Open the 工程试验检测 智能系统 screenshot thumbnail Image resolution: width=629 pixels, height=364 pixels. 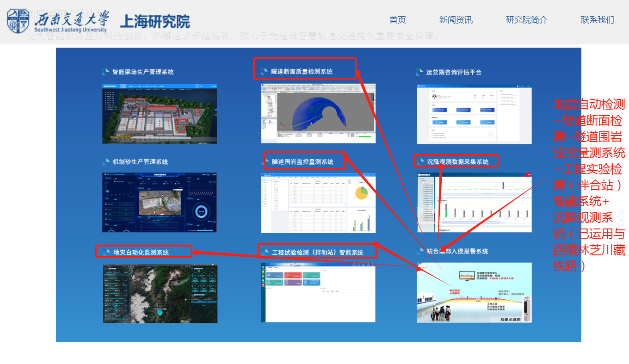pos(318,293)
